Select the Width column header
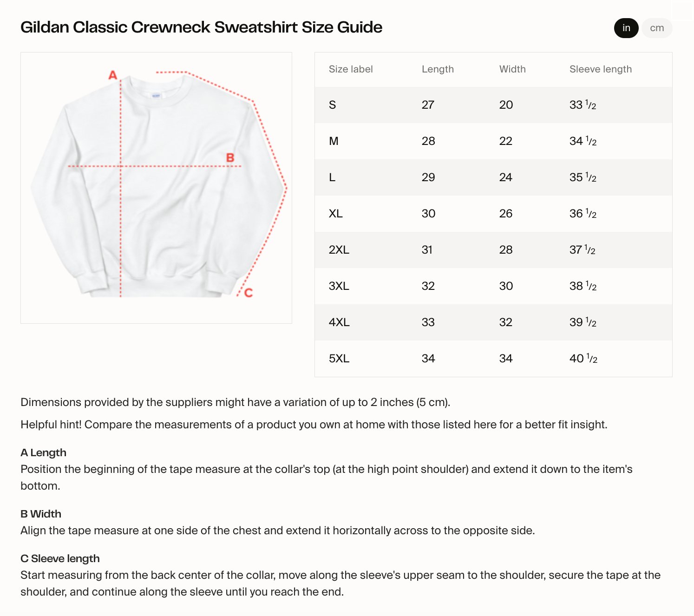The image size is (694, 616). (x=512, y=69)
